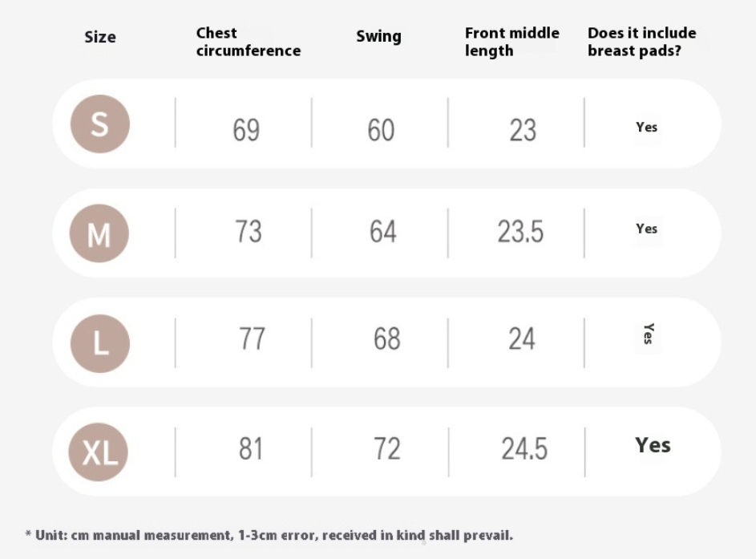Click the S size circle badge
Image resolution: width=756 pixels, height=559 pixels.
tap(99, 124)
